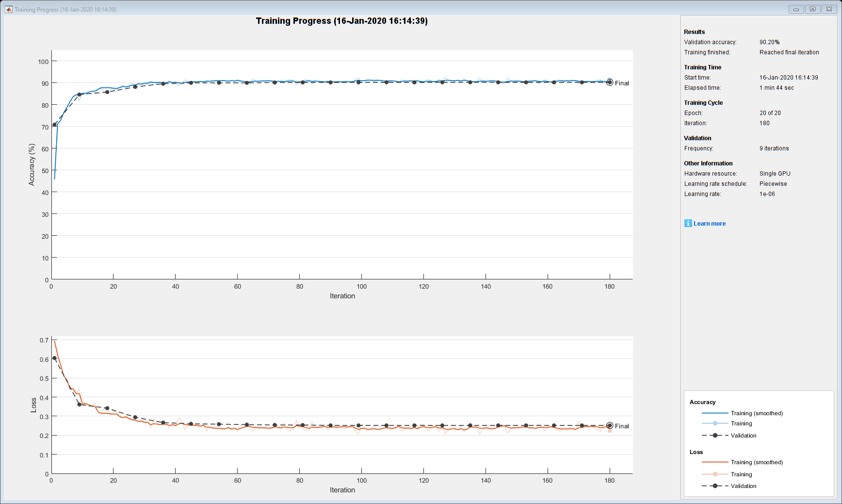842x504 pixels.
Task: Click the hardware resource 'Single GPU'
Action: 775,174
